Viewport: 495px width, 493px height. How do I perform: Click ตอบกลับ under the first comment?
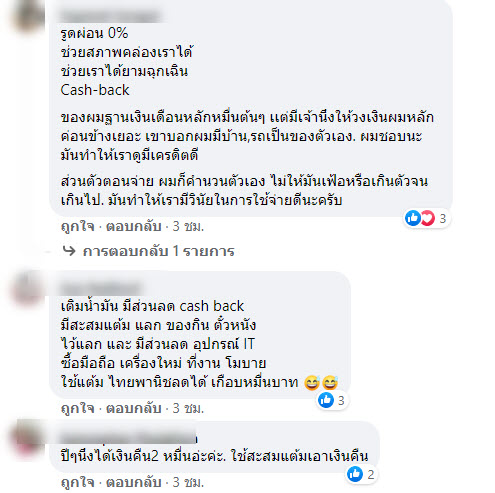coord(134,227)
